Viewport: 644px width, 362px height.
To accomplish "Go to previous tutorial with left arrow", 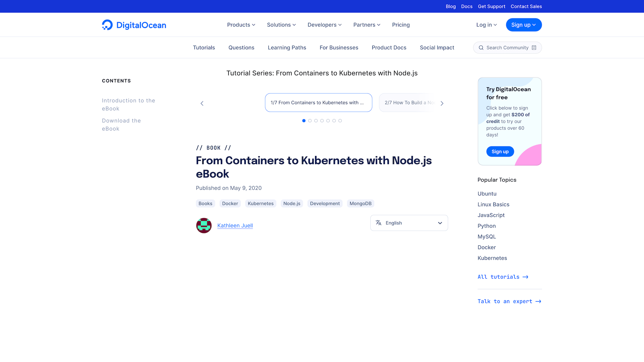I will pos(202,103).
